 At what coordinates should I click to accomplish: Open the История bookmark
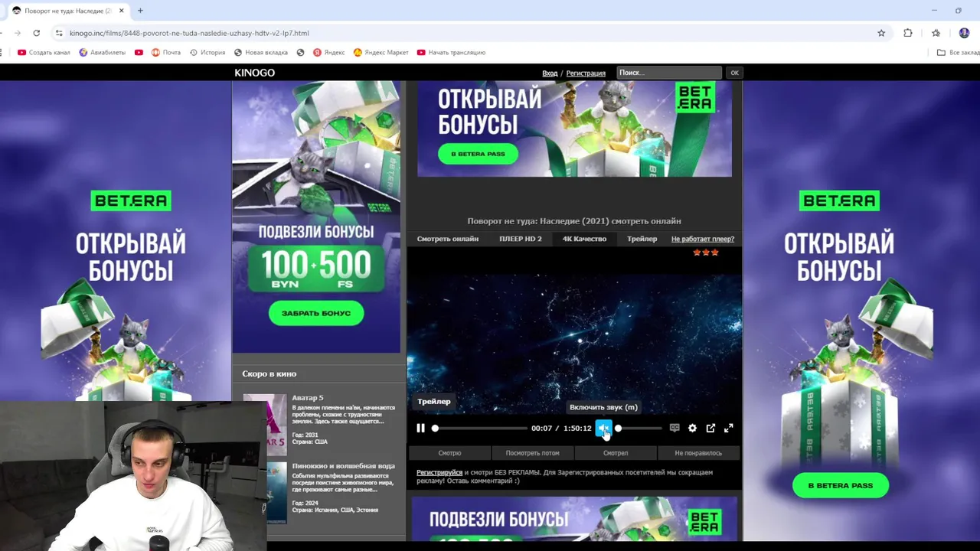click(x=207, y=53)
